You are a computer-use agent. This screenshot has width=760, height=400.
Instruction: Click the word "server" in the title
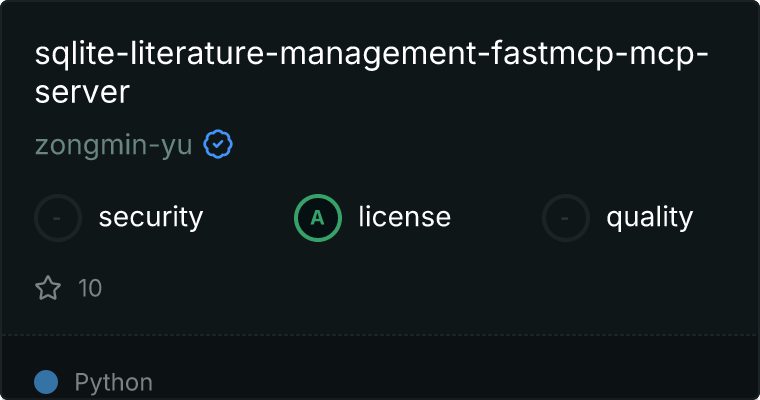83,93
